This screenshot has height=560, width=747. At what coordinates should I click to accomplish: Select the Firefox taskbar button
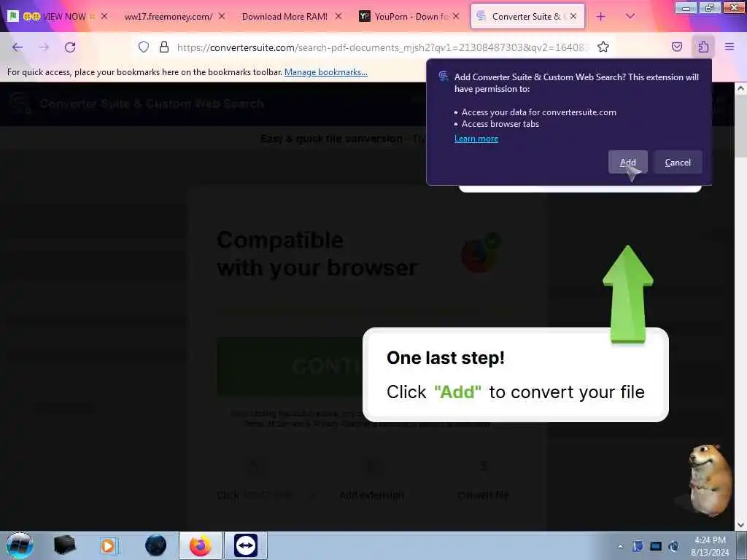[201, 545]
